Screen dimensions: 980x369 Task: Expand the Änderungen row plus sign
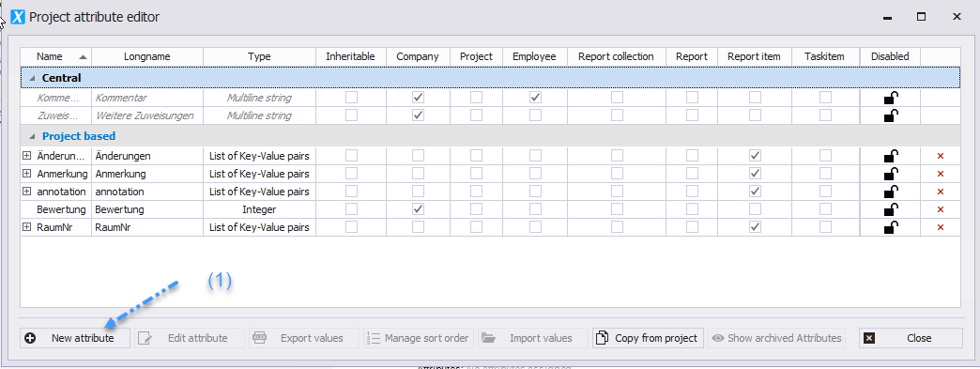(x=26, y=156)
